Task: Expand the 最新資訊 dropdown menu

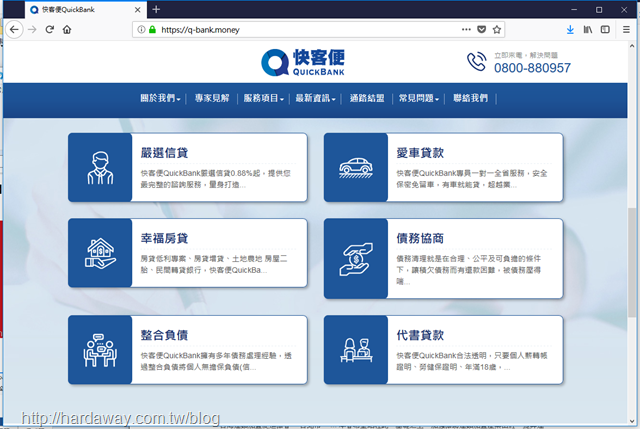Action: coord(316,98)
